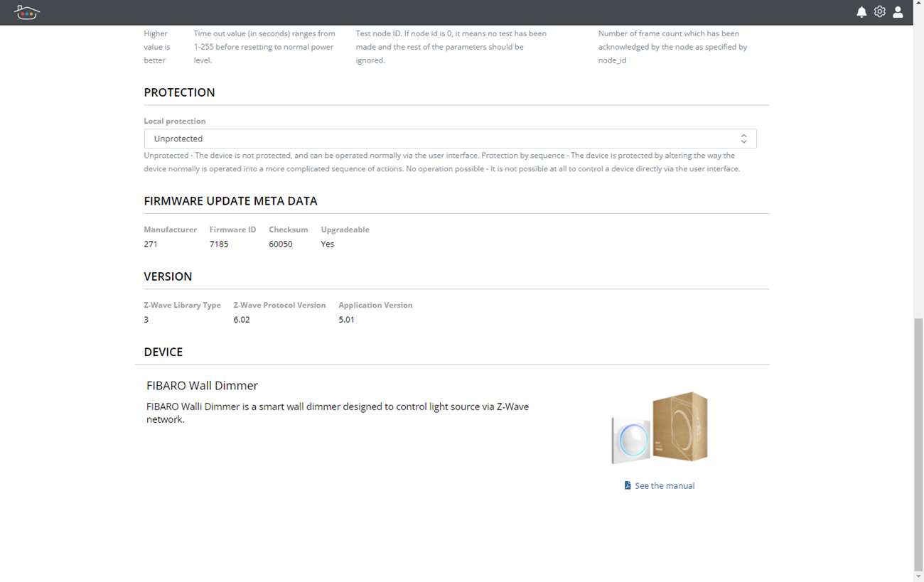The height and width of the screenshot is (582, 924).
Task: Click the Upgradeable column label
Action: pos(345,230)
